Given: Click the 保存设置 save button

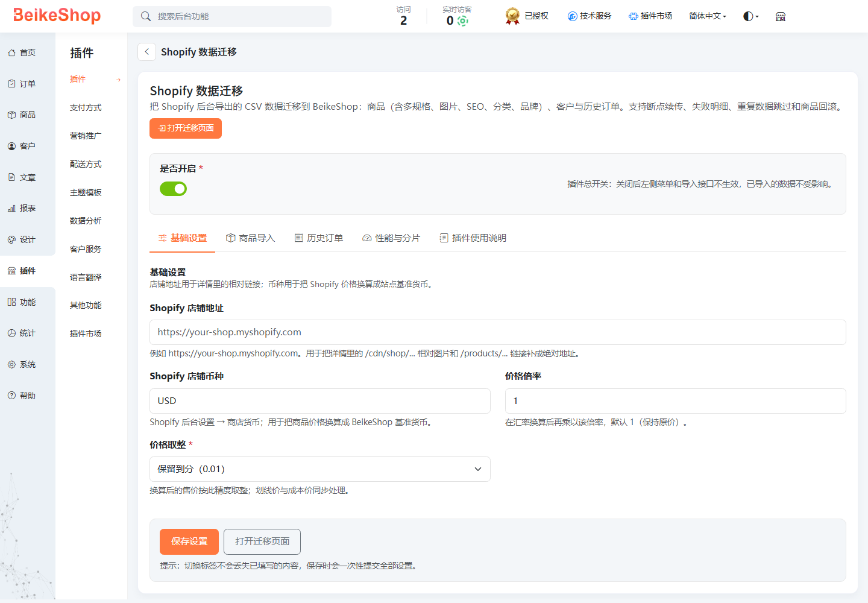Looking at the screenshot, I should [x=189, y=541].
